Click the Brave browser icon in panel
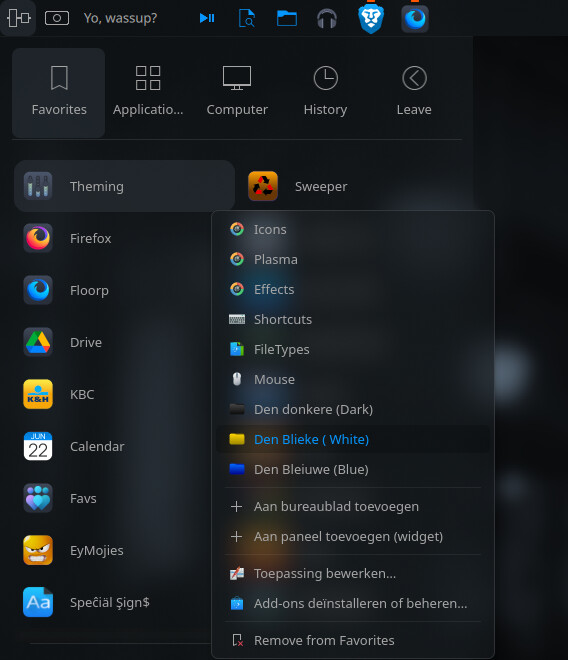Viewport: 568px width, 660px height. (371, 19)
